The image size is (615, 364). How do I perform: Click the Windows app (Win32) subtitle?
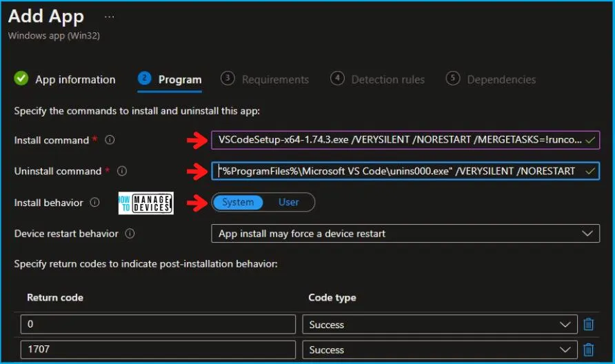pos(54,36)
